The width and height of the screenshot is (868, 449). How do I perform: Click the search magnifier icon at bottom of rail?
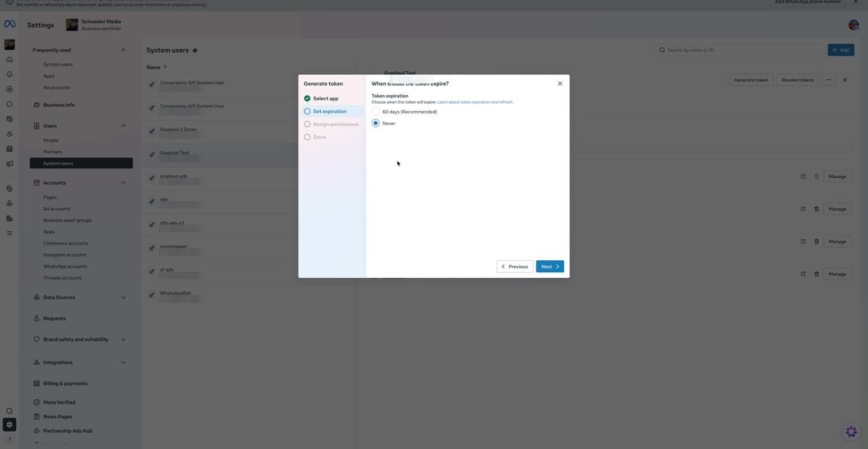(x=9, y=411)
